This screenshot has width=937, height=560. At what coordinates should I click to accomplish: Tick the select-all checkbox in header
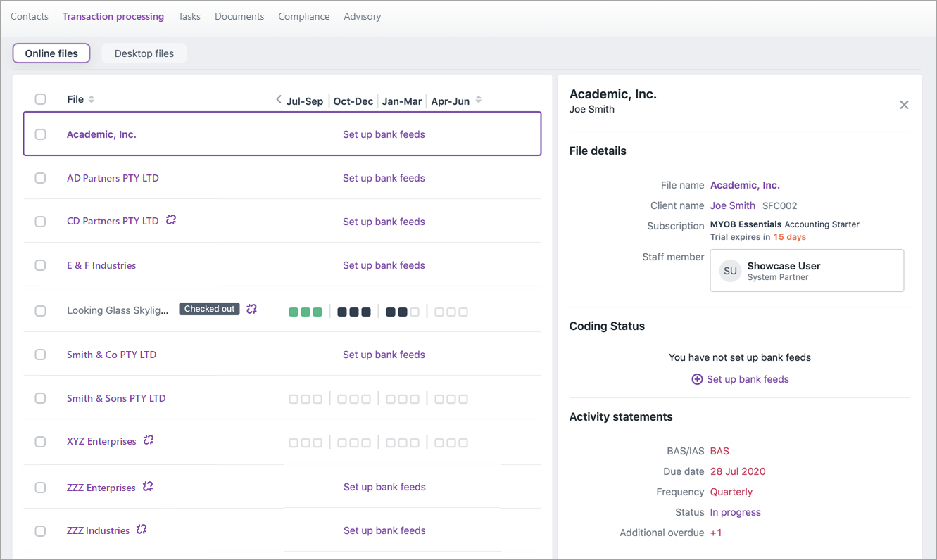point(41,99)
